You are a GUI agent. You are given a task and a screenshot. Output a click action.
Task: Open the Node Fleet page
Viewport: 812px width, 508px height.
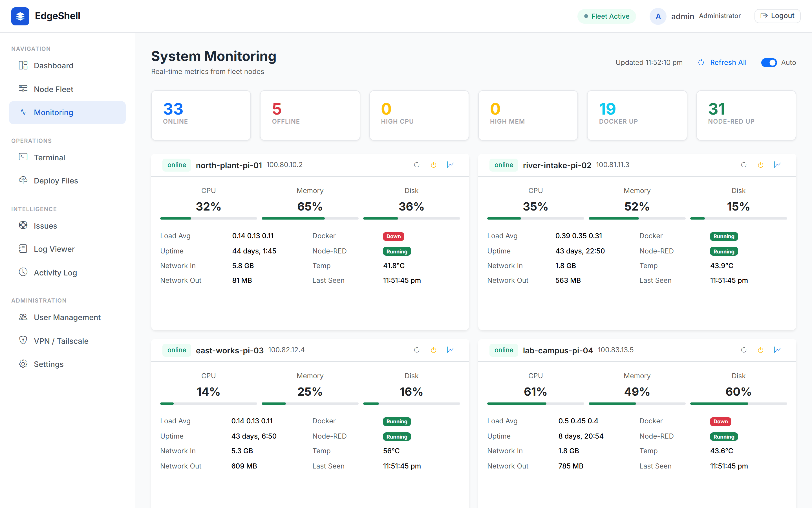[x=67, y=89]
